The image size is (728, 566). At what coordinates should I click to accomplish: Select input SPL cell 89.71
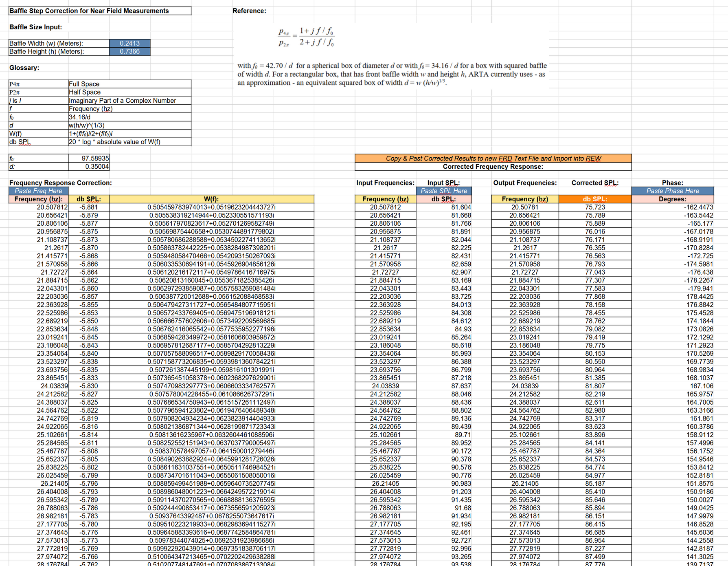[x=444, y=435]
